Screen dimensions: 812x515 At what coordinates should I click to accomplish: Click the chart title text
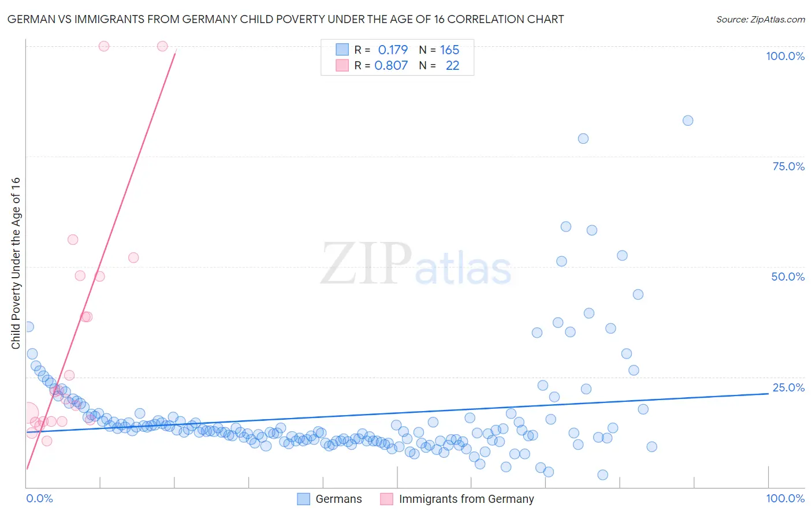click(x=285, y=19)
